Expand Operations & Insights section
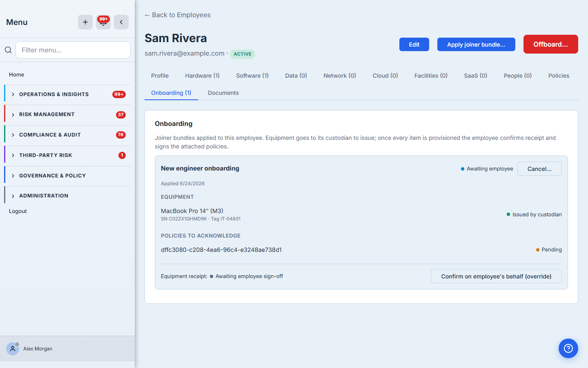The image size is (588, 368). click(x=67, y=94)
